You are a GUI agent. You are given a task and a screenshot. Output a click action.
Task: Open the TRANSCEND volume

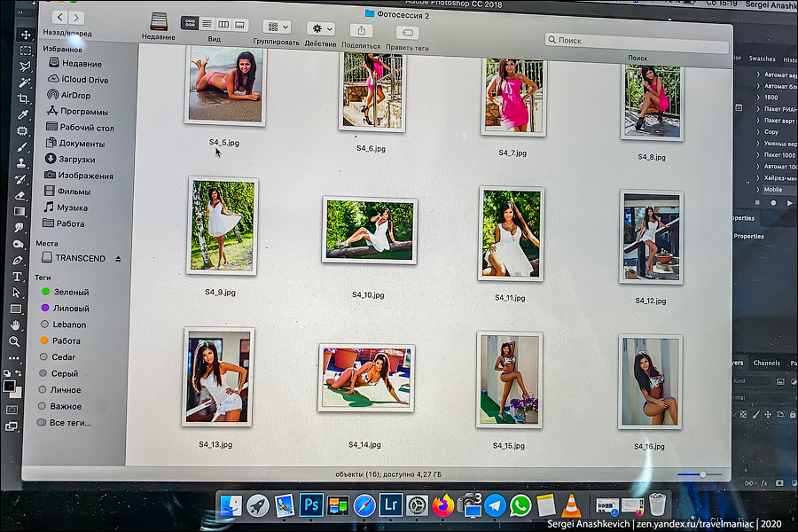coord(74,258)
